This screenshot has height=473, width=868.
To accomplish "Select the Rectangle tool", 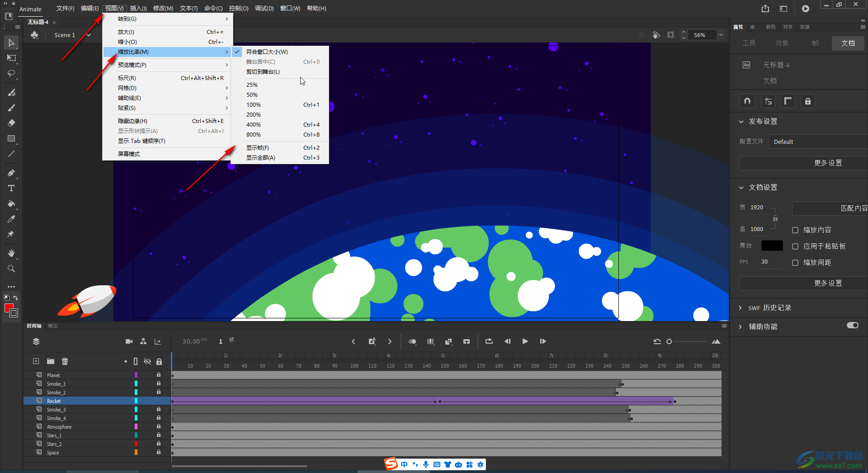I will 11,139.
